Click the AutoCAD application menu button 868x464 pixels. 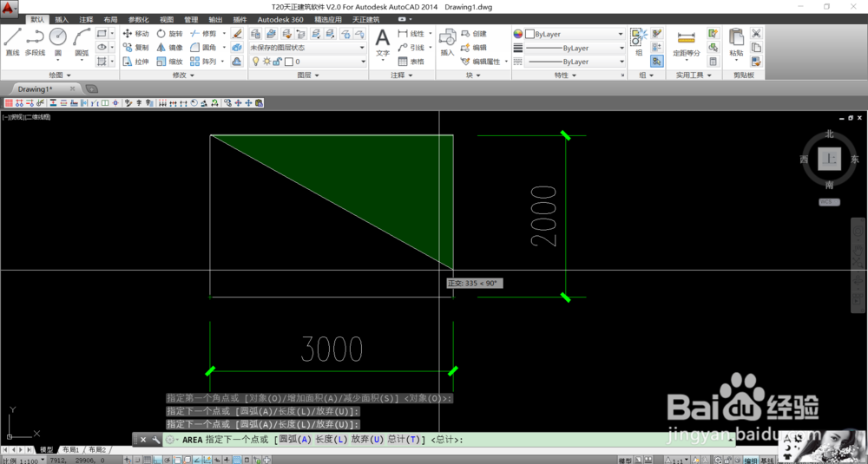tap(9, 8)
